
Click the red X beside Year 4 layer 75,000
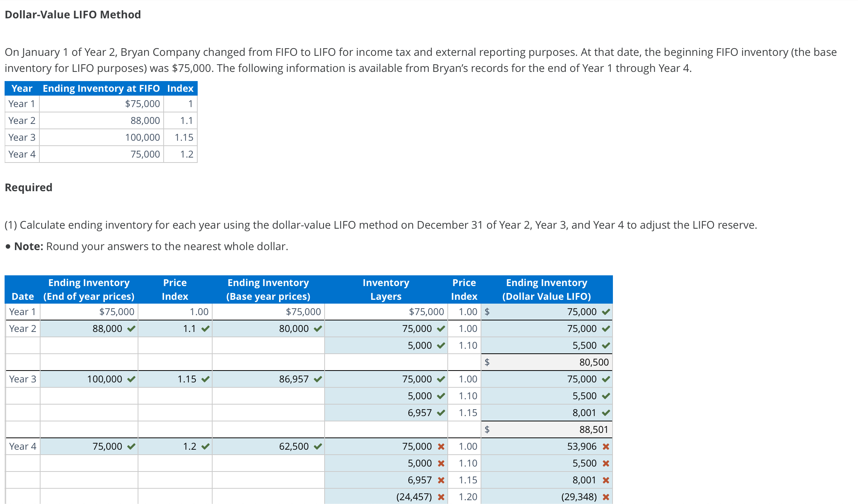[x=441, y=446]
